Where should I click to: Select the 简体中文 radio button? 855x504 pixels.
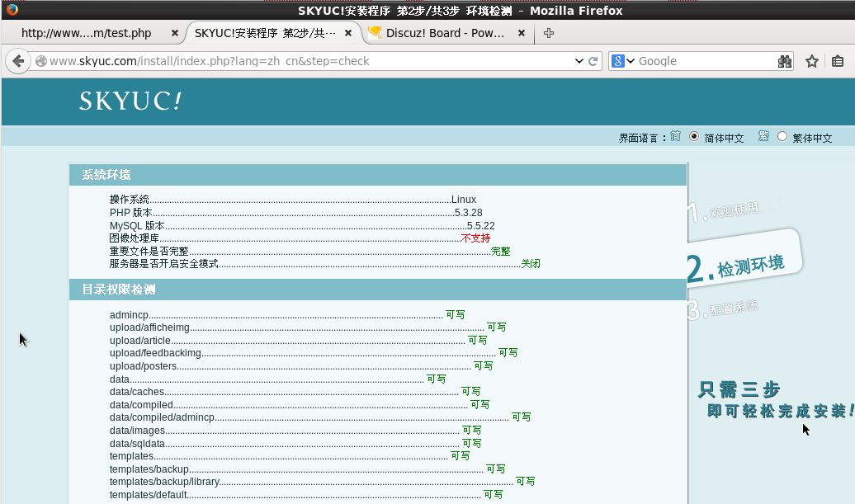tap(693, 137)
